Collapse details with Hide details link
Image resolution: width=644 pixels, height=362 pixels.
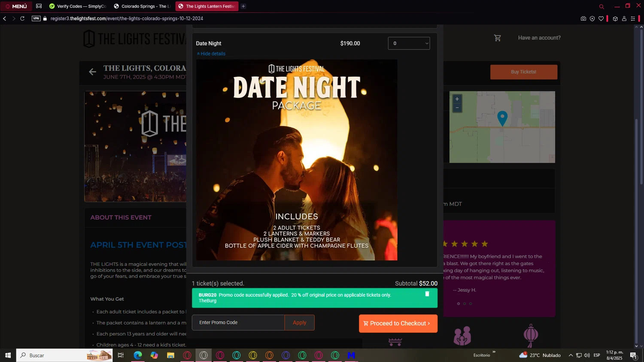[211, 54]
